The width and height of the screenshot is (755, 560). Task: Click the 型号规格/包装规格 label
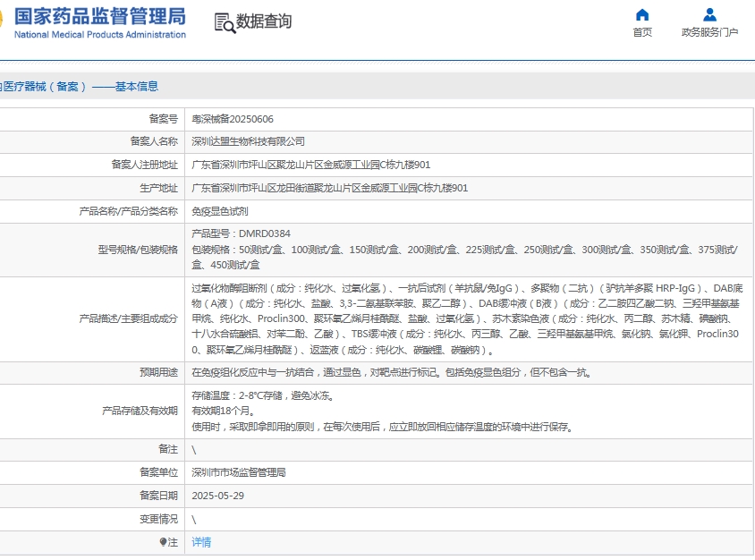click(138, 250)
